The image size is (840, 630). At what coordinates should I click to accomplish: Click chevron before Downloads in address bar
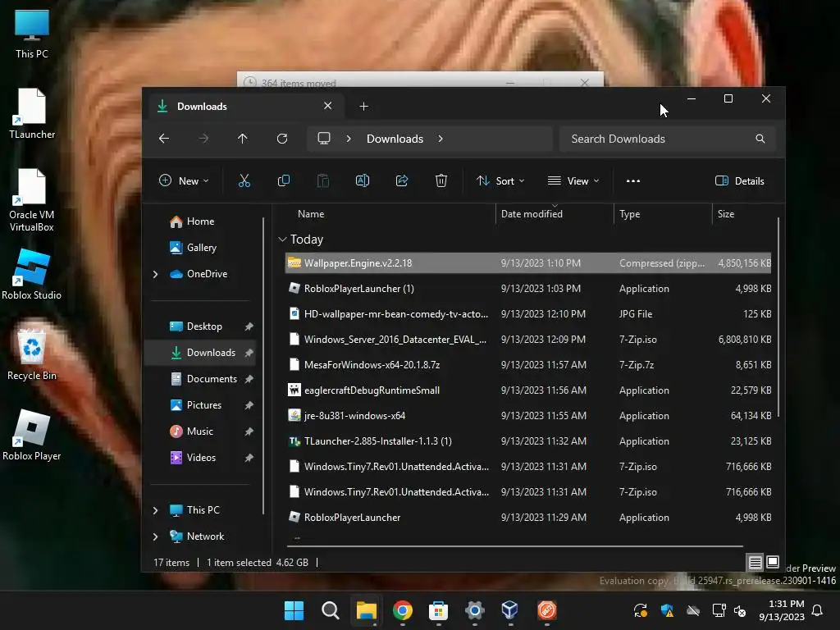[349, 139]
